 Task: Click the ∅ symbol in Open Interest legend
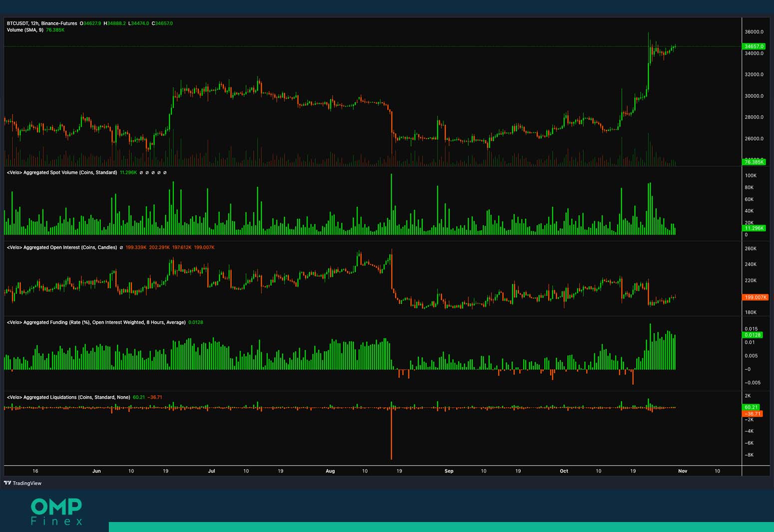pos(121,248)
